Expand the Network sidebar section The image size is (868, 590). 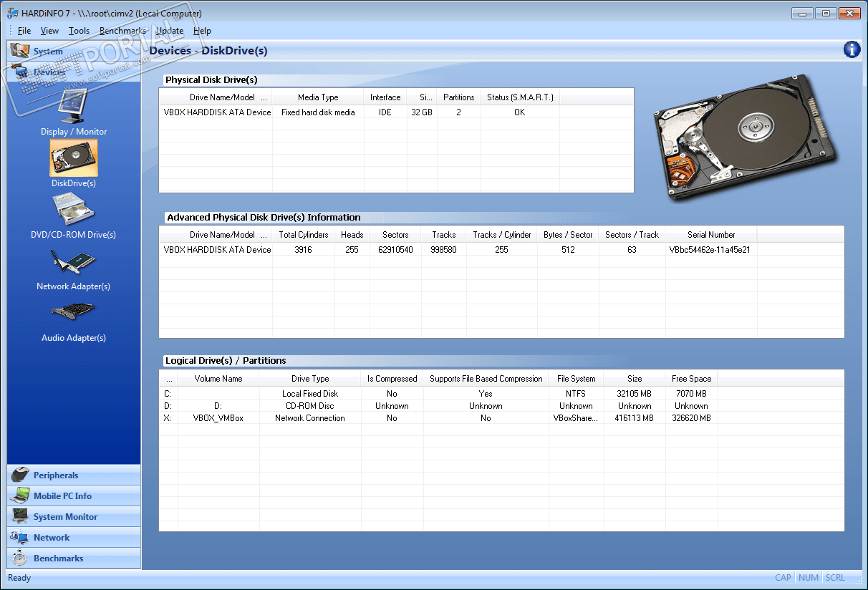point(74,537)
